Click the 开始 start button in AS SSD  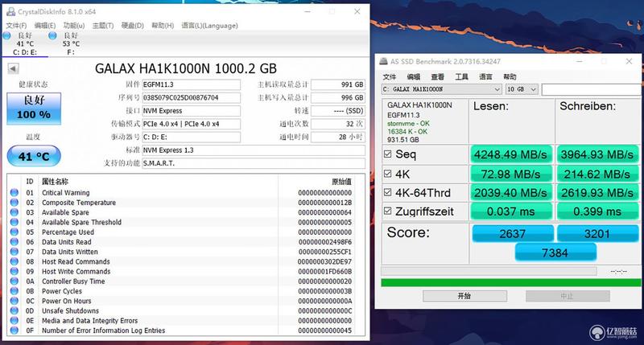[x=464, y=296]
